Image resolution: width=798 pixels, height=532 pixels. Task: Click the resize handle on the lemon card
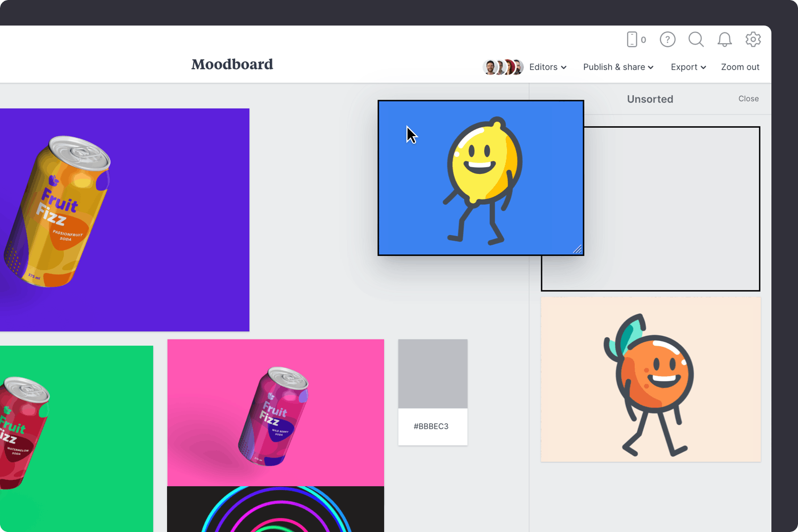click(x=578, y=250)
